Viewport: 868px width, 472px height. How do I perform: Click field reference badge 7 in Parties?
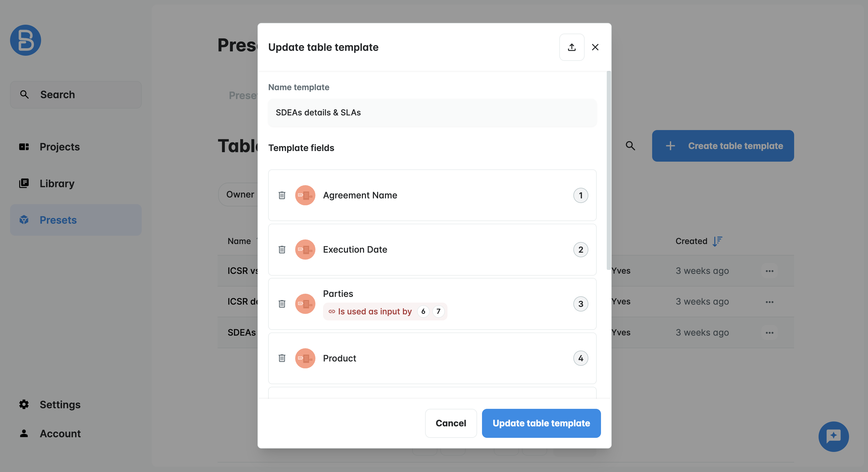click(438, 312)
